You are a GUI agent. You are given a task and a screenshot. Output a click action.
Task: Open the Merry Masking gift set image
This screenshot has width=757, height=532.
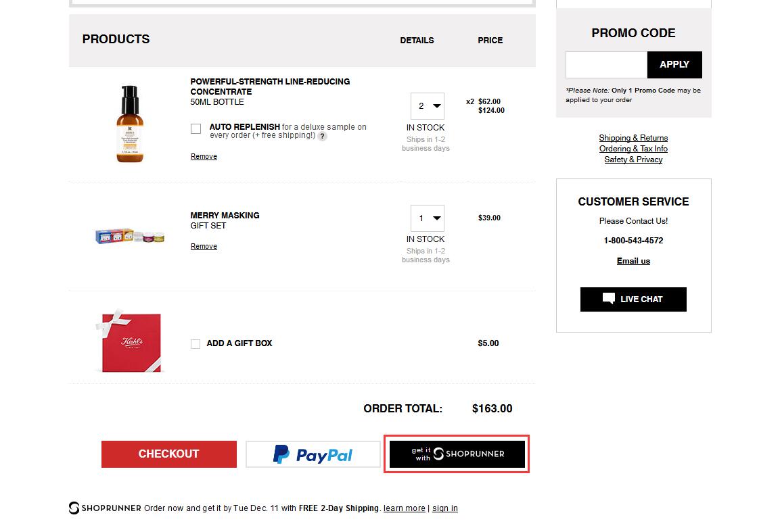pyautogui.click(x=130, y=236)
